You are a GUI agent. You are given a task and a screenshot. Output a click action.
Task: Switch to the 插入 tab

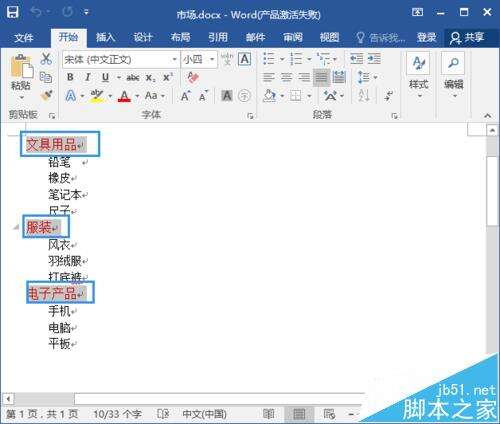pyautogui.click(x=105, y=37)
